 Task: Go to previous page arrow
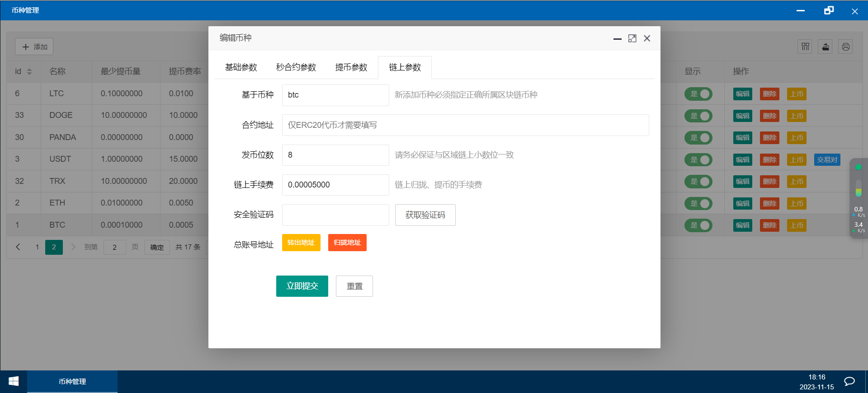(18, 247)
